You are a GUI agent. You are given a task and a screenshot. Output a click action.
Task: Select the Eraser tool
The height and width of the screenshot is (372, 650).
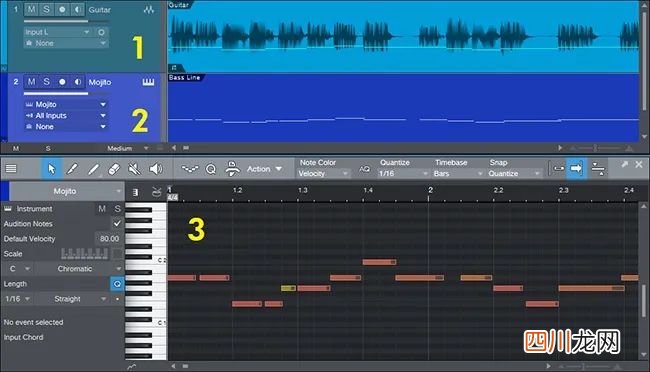tap(114, 169)
